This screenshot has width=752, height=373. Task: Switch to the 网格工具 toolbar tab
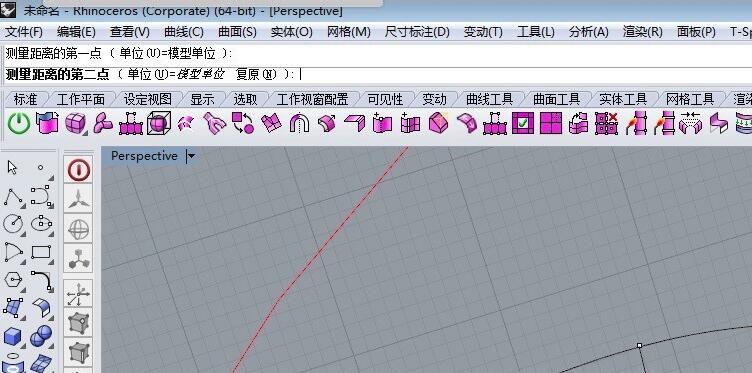[x=690, y=99]
